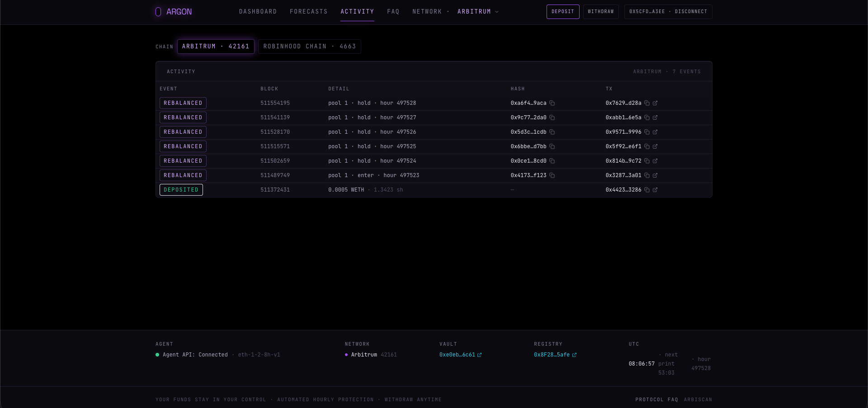The image size is (868, 408).
Task: Copy hash 0x5d3c…1cdb
Action: (552, 132)
